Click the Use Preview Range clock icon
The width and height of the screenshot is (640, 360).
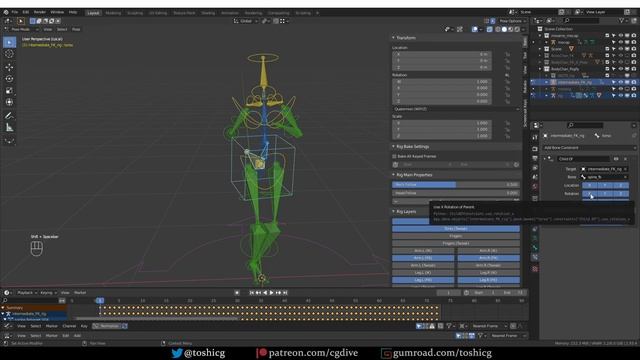(466, 293)
